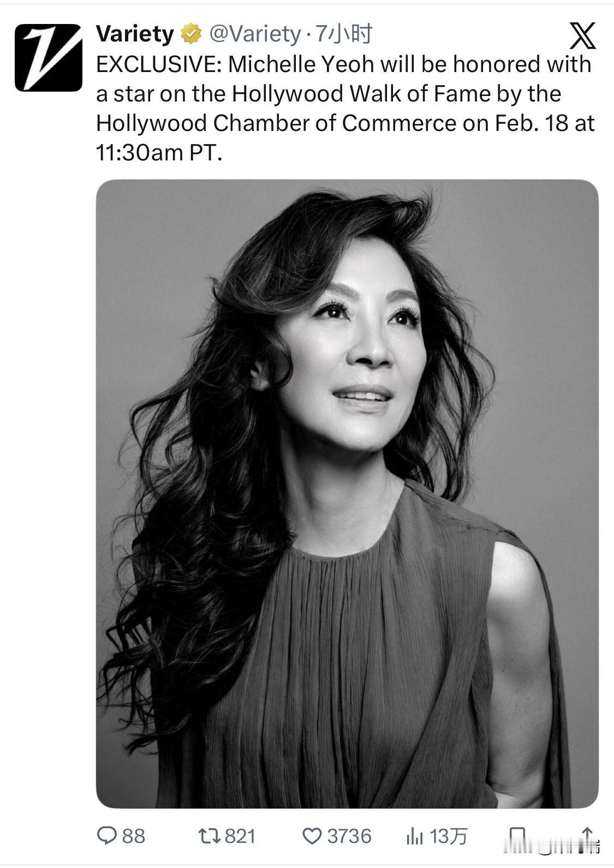Open the view analytics bar chart icon
Screen dimensions: 614x868
(x=415, y=836)
